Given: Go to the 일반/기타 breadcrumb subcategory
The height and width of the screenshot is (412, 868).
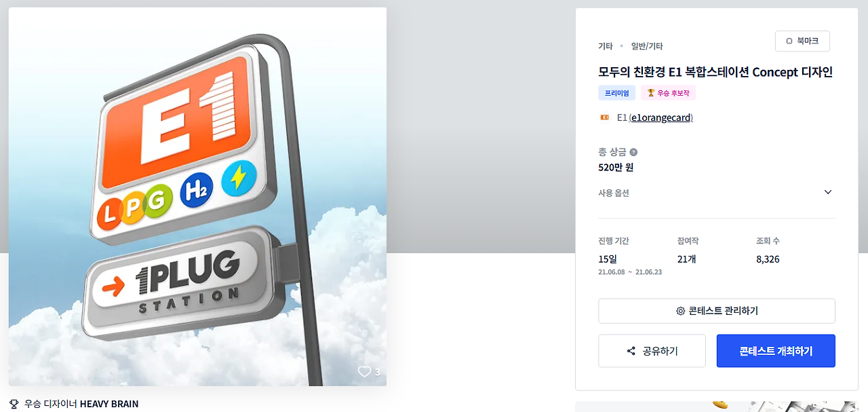Looking at the screenshot, I should [647, 46].
